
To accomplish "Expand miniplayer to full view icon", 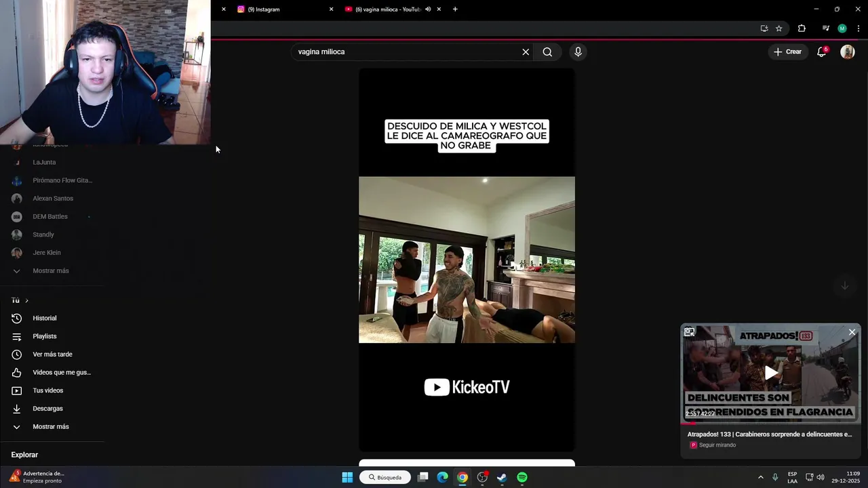I will click(690, 331).
